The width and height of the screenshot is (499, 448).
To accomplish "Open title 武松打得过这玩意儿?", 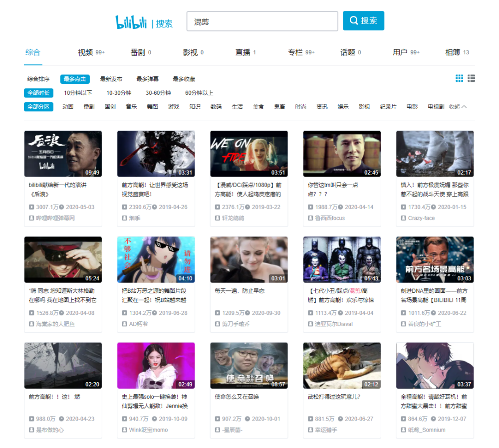I will pyautogui.click(x=334, y=397).
